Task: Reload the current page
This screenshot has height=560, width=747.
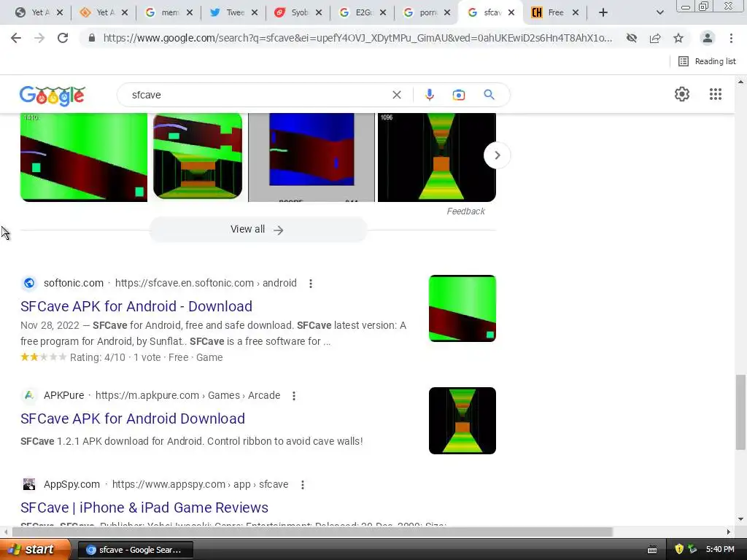Action: click(x=63, y=38)
